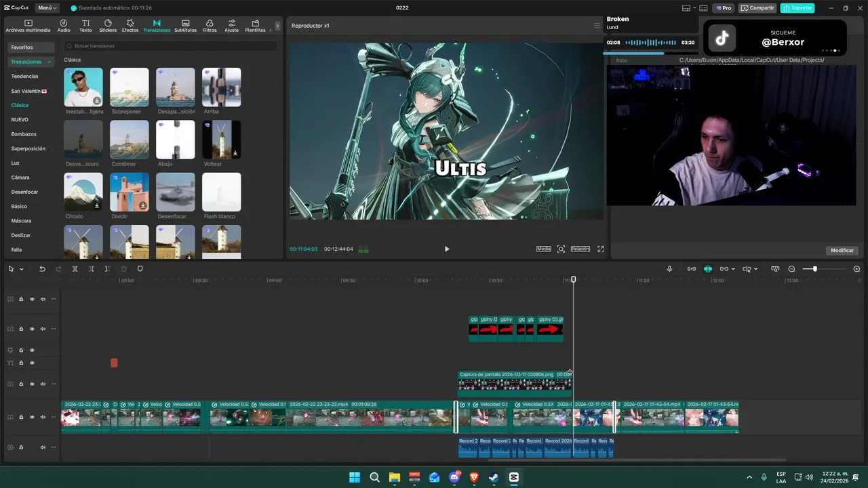Viewport: 868px width, 488px height.
Task: Toggle the main track magnet button
Action: click(691, 269)
